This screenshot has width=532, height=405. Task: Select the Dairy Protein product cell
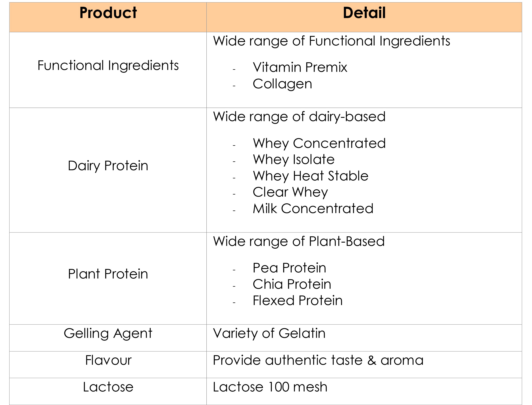108,170
